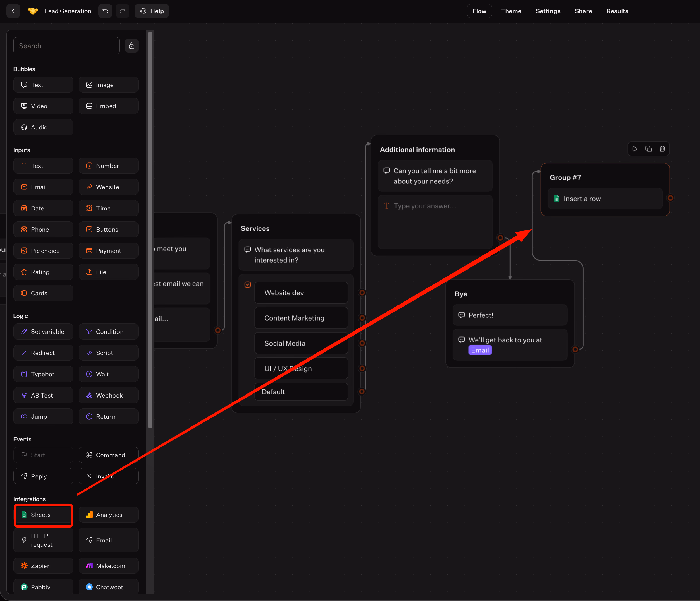Click the back chevron in top bar
The height and width of the screenshot is (601, 700).
13,11
